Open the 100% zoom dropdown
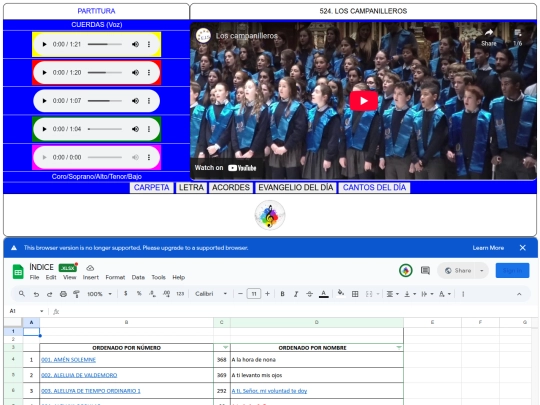 point(99,294)
